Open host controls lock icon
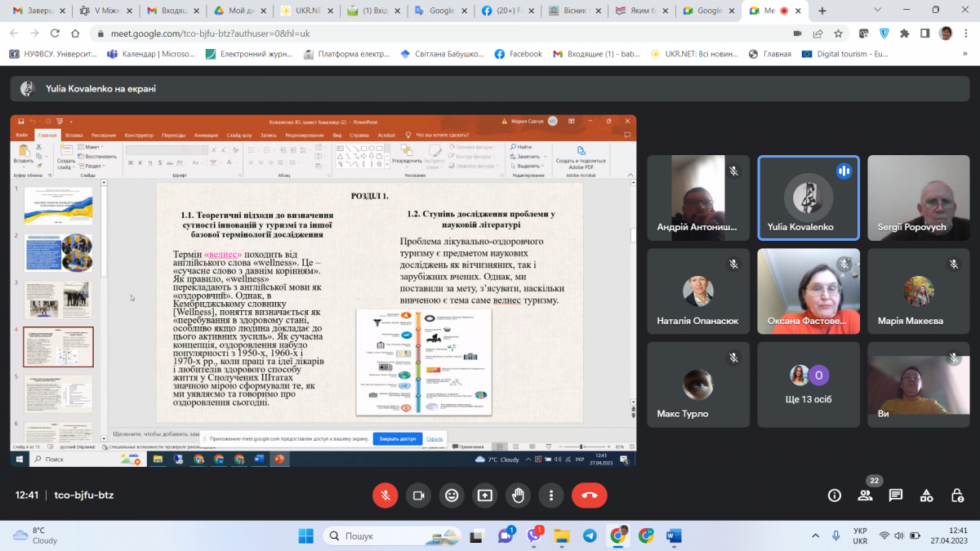This screenshot has height=551, width=980. tap(958, 495)
